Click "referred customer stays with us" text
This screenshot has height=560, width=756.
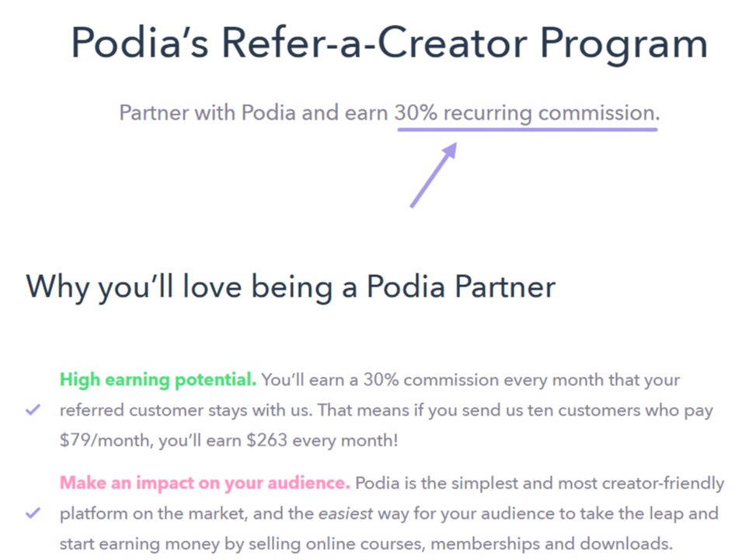point(186,410)
